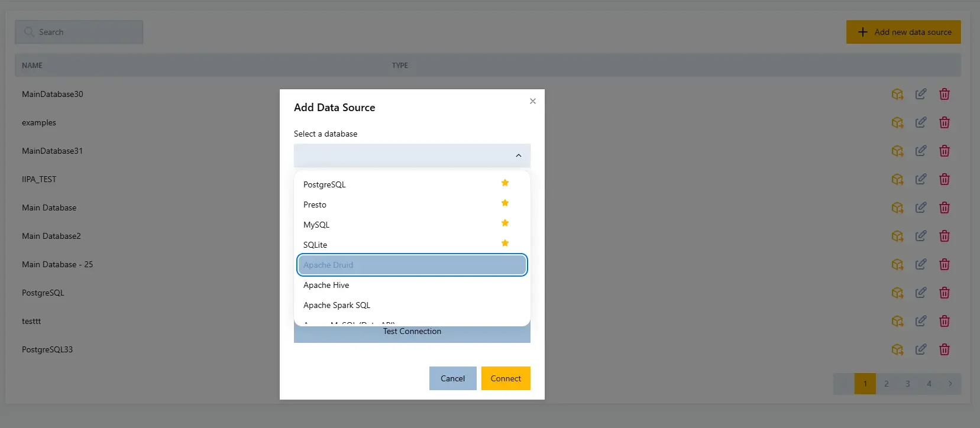Sort by the NAME column header
This screenshot has width=980, height=428.
coord(32,66)
